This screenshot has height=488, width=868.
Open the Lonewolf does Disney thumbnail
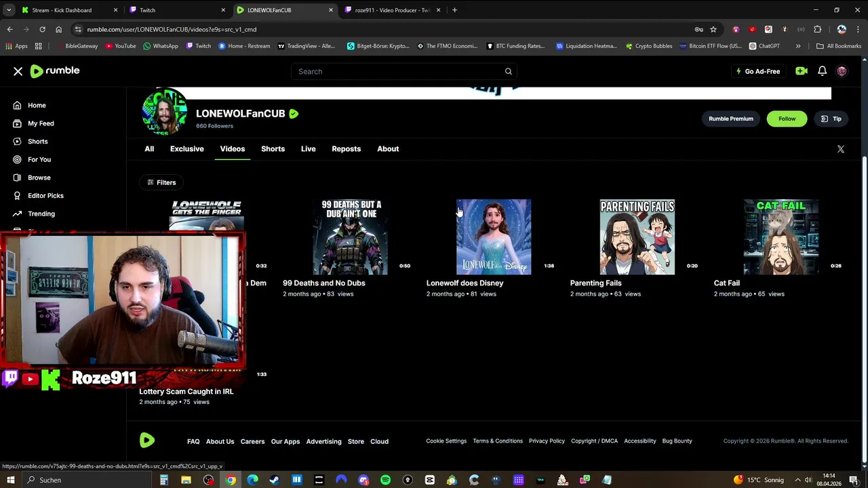coord(494,237)
